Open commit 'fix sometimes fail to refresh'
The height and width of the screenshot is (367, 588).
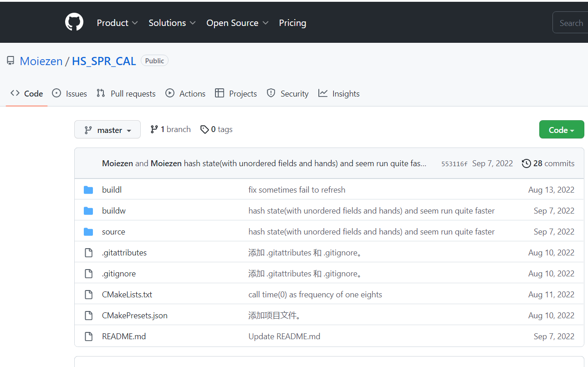pos(297,190)
